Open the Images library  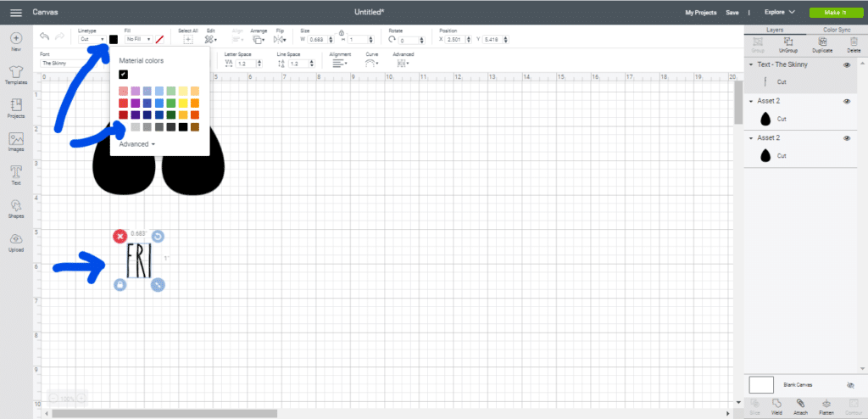16,140
